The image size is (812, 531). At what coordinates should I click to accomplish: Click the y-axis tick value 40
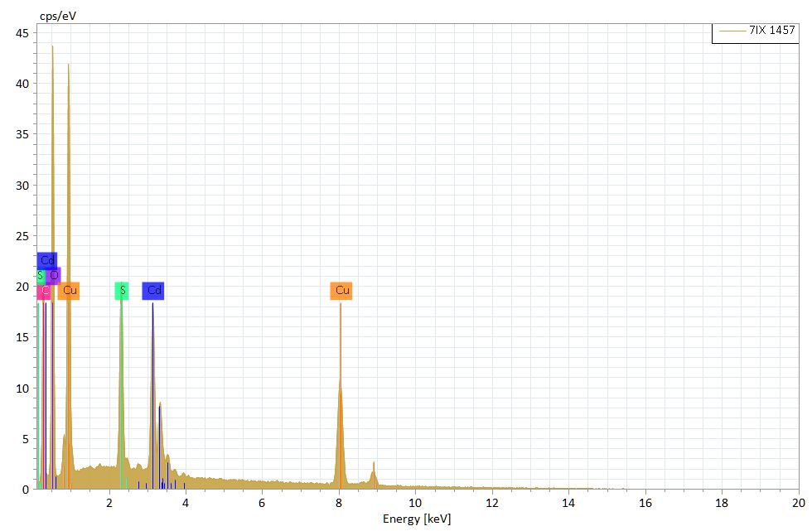[x=22, y=84]
